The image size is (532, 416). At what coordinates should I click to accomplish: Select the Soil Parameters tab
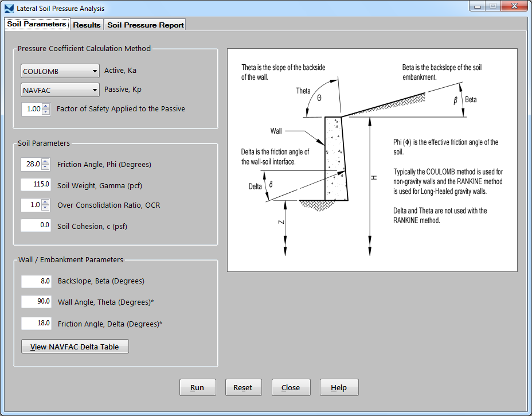(x=37, y=25)
